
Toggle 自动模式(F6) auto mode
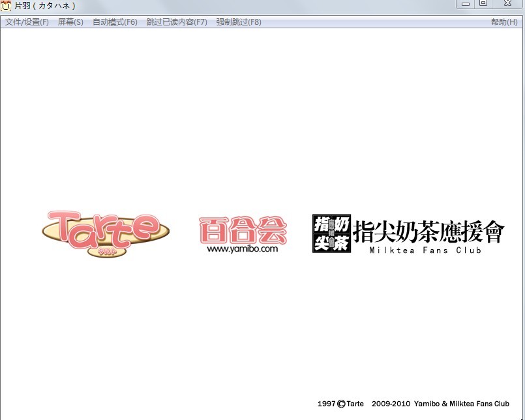[115, 22]
